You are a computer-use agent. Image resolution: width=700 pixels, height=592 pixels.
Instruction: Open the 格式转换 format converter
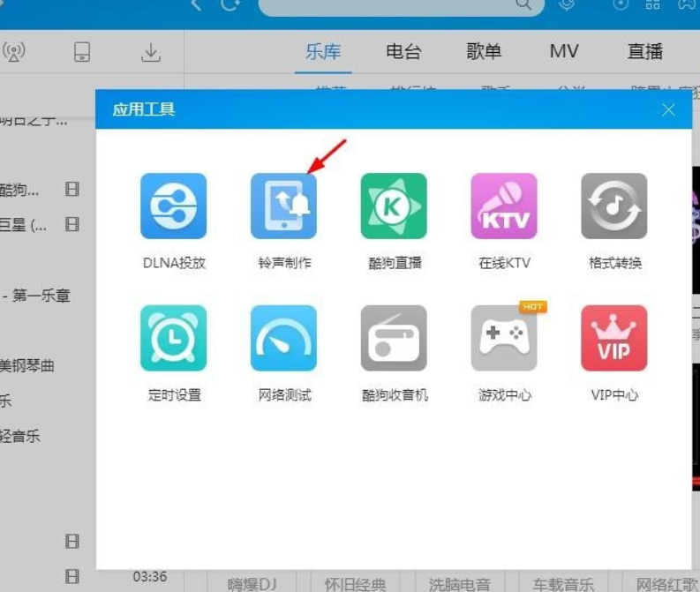614,206
